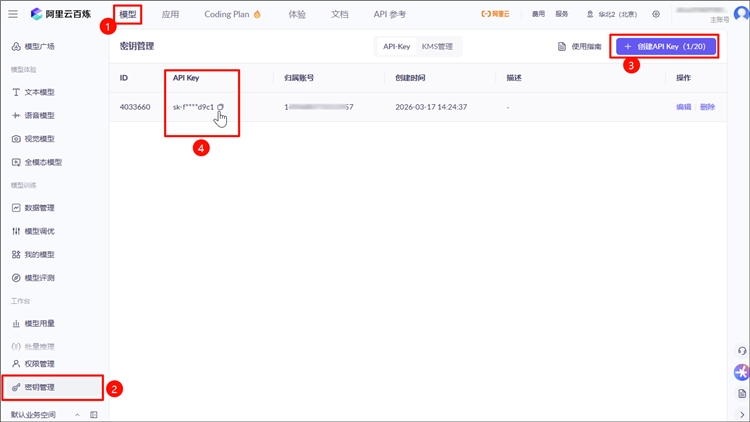This screenshot has width=750, height=422.
Task: Open 费用 in the header
Action: click(539, 14)
